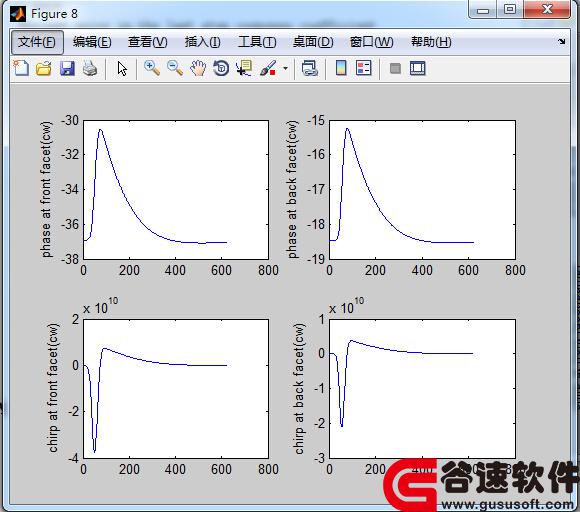580x512 pixels.
Task: Click the chirp at back facet plot
Action: tap(422, 388)
